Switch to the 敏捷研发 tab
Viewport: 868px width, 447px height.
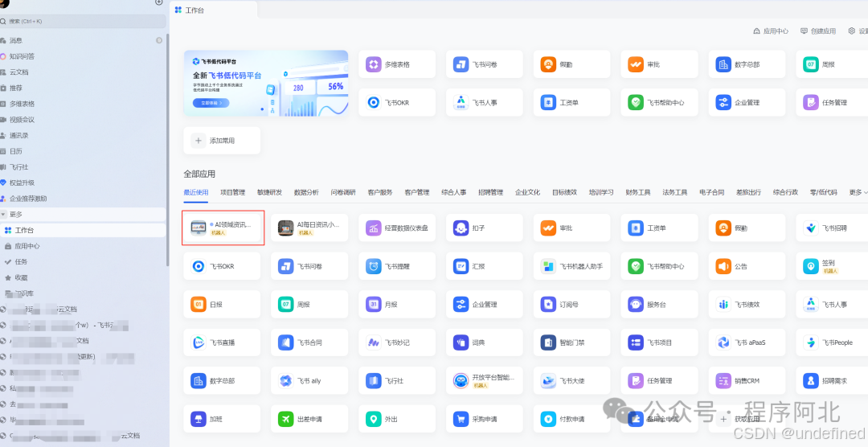click(x=269, y=193)
